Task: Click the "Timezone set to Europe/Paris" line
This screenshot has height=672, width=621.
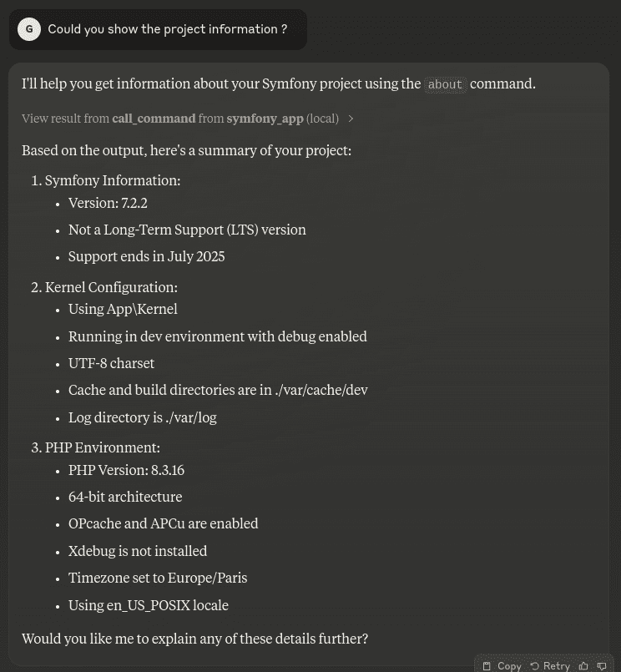Action: point(158,578)
